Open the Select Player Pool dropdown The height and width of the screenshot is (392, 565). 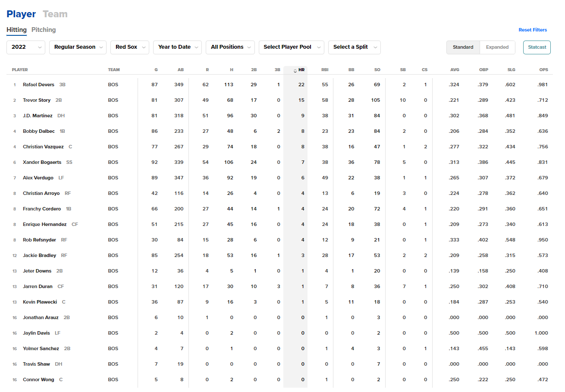[x=291, y=47]
